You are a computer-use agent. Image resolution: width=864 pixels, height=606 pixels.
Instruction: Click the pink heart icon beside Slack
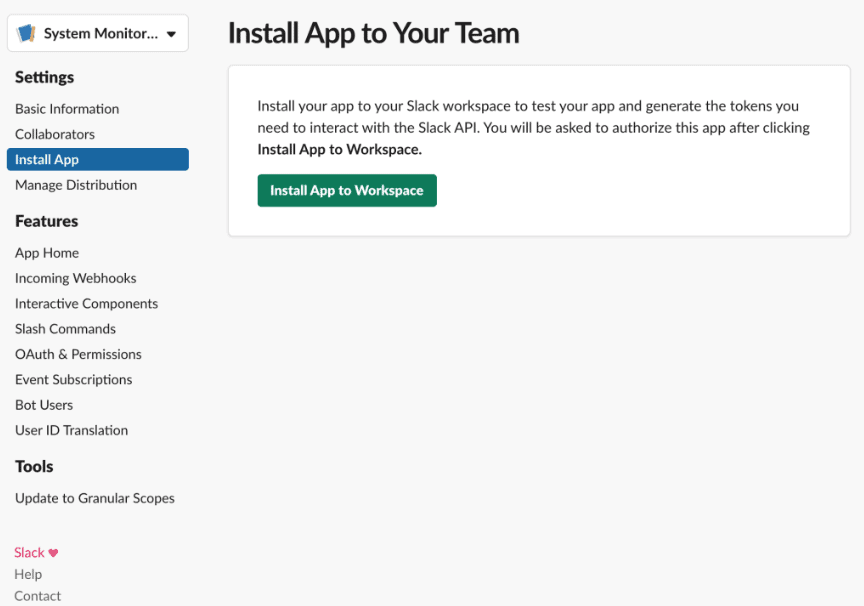point(53,553)
